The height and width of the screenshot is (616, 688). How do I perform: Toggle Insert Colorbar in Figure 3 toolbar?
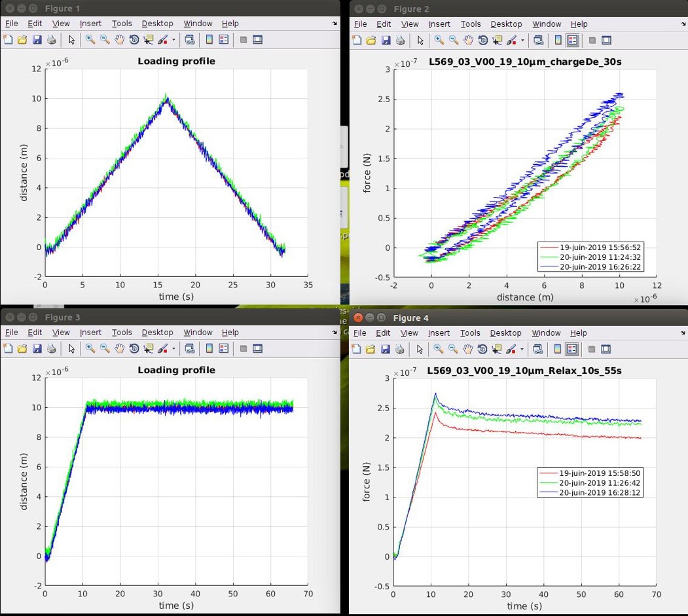click(209, 349)
